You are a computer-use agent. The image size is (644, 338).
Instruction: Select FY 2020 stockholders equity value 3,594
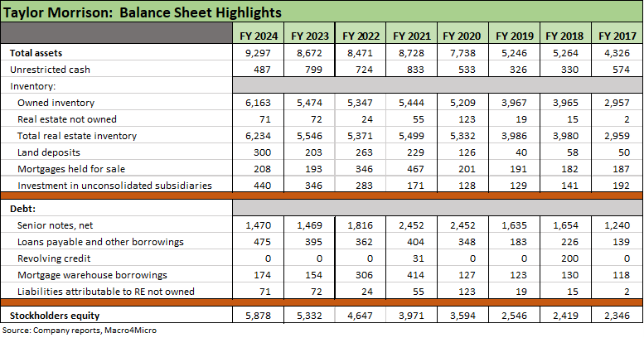coord(462,316)
